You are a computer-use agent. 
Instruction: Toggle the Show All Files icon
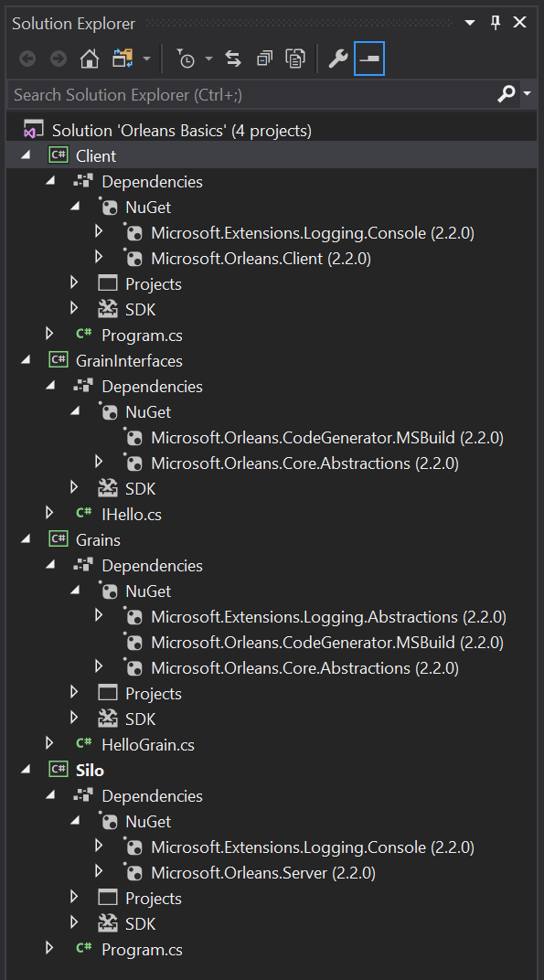295,59
